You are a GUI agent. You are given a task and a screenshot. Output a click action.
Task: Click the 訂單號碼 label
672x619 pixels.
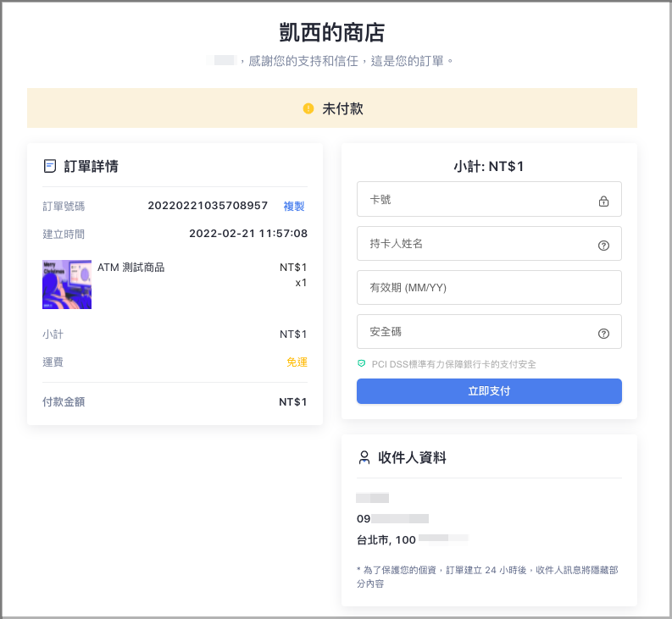[x=64, y=207]
